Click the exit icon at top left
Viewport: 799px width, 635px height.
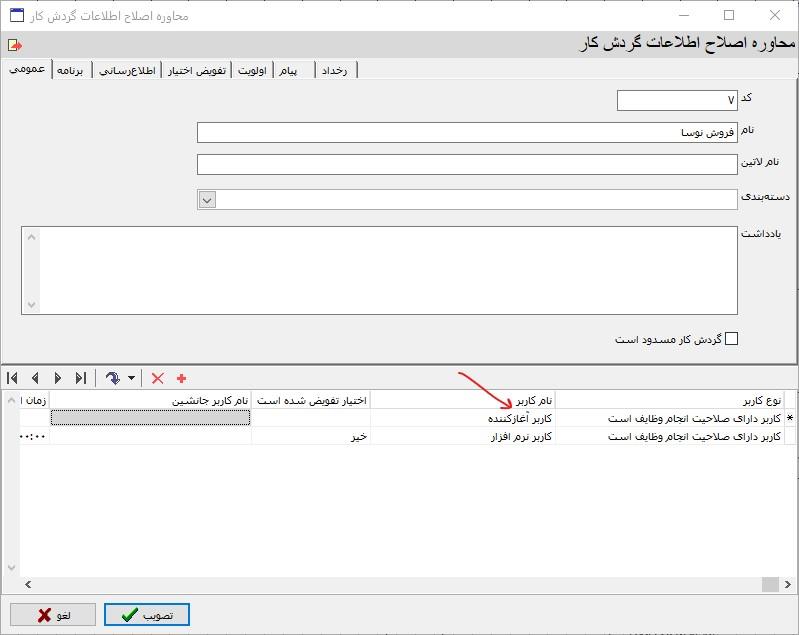click(14, 45)
